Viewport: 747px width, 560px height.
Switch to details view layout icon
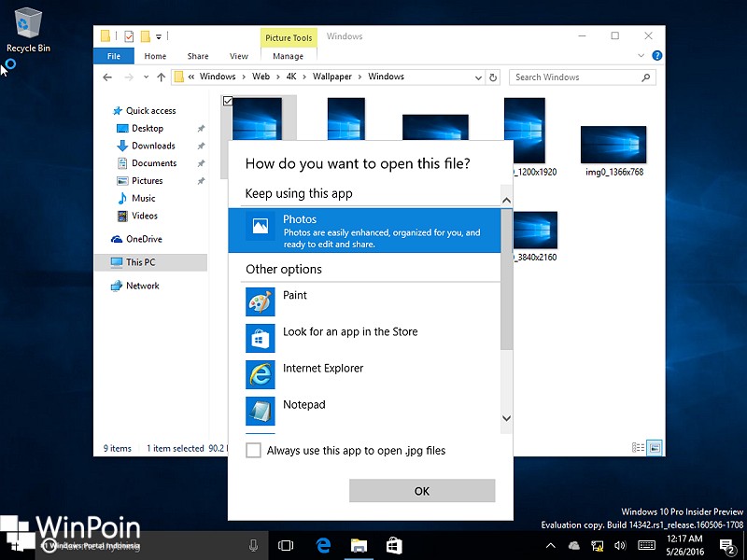(x=638, y=448)
